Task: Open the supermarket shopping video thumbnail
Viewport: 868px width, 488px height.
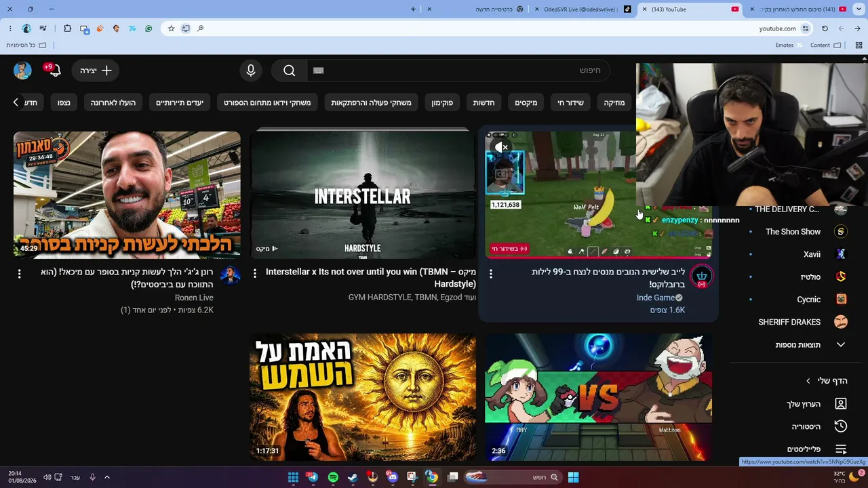Action: (127, 195)
